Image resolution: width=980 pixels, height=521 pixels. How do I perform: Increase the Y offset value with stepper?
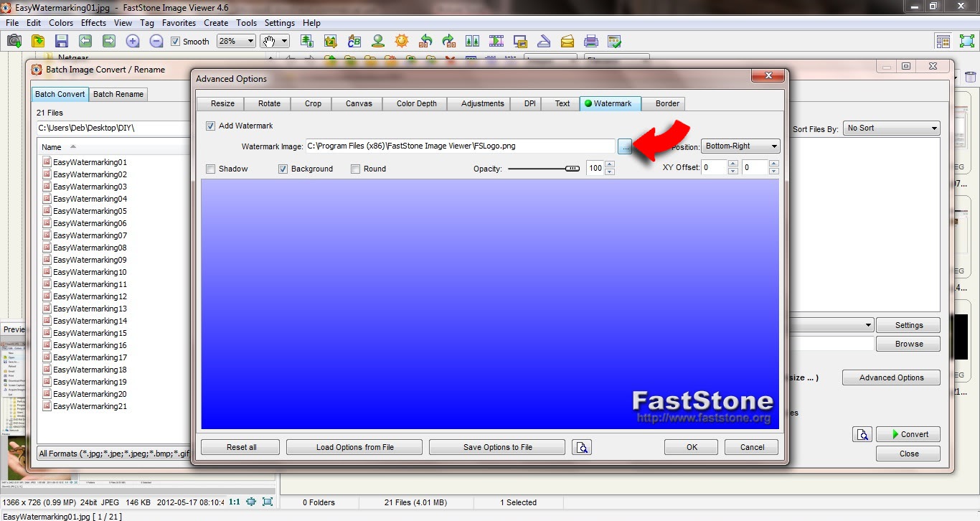(x=773, y=164)
